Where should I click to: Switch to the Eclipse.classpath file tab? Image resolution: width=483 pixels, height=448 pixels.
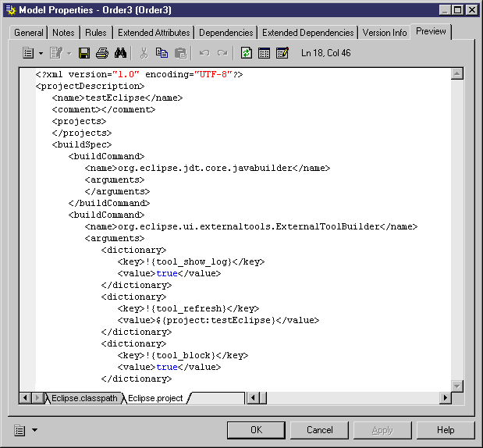(x=84, y=398)
